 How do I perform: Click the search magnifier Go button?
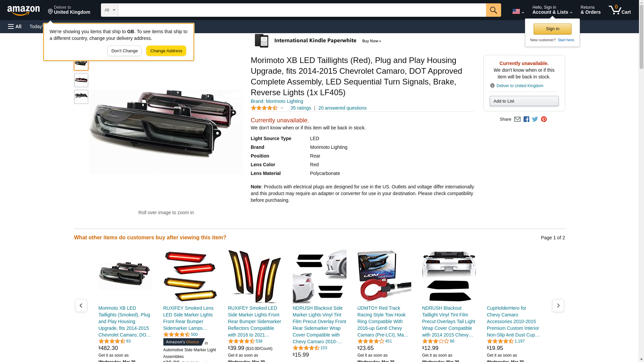(493, 10)
